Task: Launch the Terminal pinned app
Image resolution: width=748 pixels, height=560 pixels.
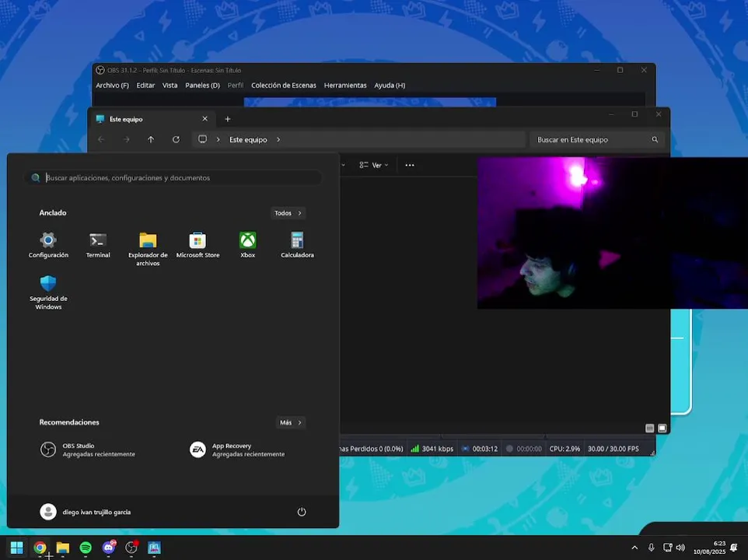Action: click(x=98, y=245)
